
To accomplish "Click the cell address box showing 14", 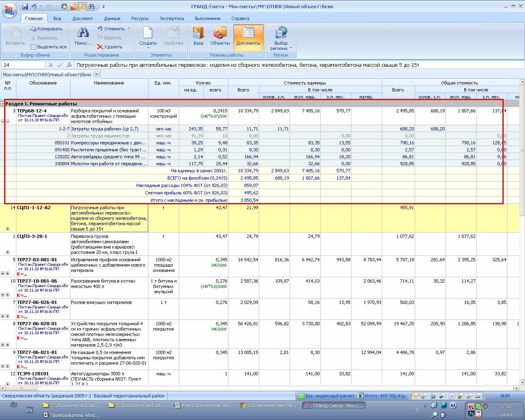I will tap(23, 65).
